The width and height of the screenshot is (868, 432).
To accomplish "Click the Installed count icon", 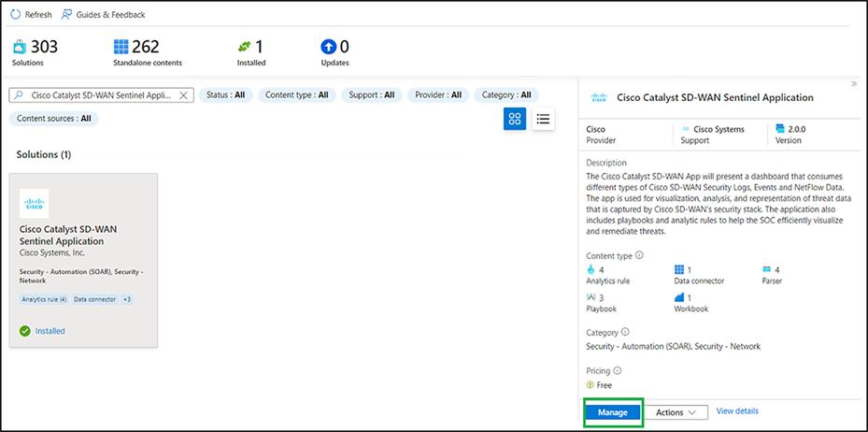I will click(x=244, y=48).
